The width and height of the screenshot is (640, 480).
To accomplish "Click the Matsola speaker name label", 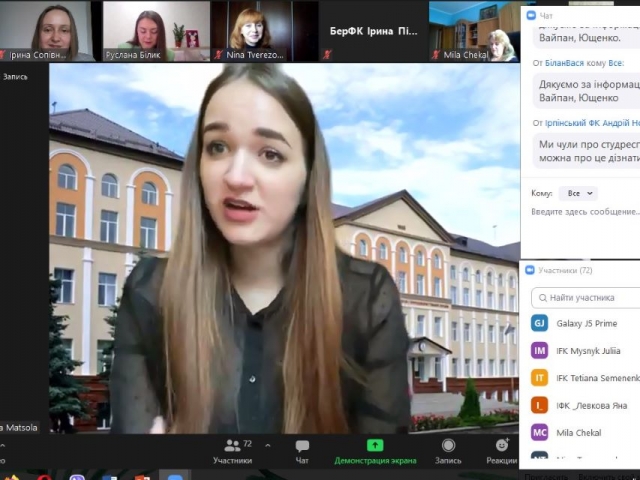I will (19, 428).
